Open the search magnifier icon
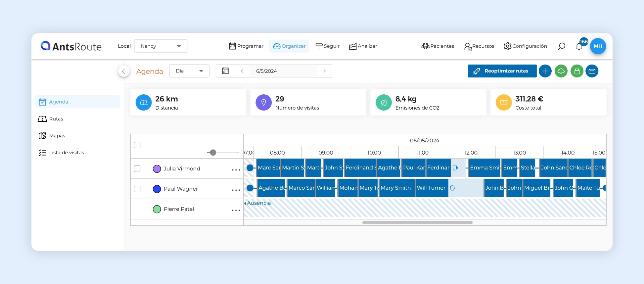The height and width of the screenshot is (284, 644). 561,46
